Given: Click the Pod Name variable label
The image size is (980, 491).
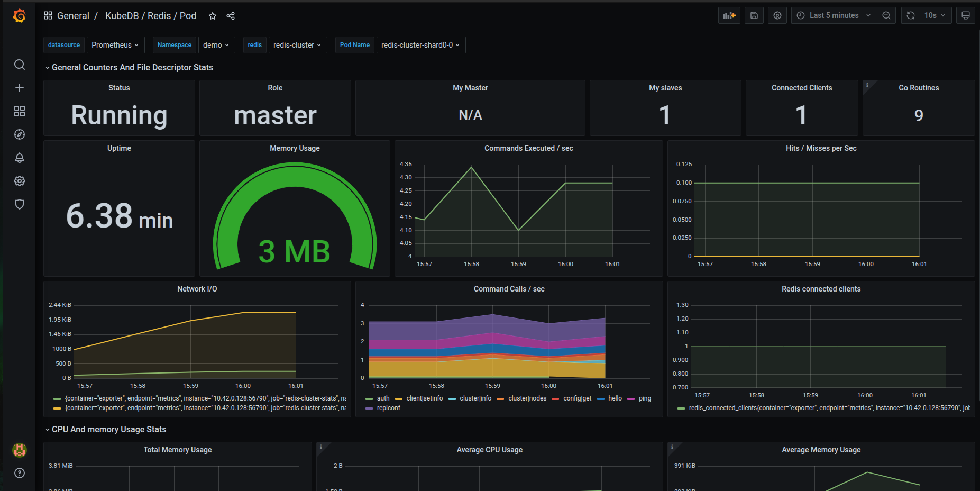Looking at the screenshot, I should click(x=355, y=45).
